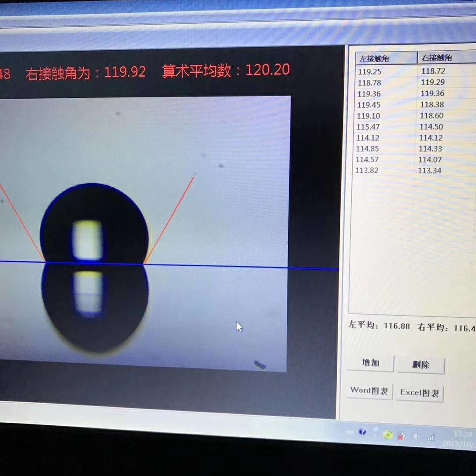Viewport: 476px width, 476px height.
Task: Click the yellow circular antivirus tray icon
Action: [x=388, y=435]
